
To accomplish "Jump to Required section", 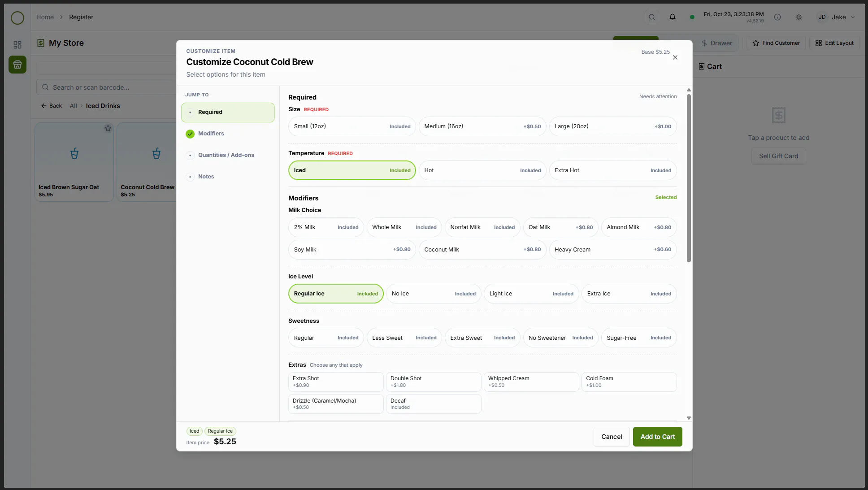I will (x=228, y=113).
